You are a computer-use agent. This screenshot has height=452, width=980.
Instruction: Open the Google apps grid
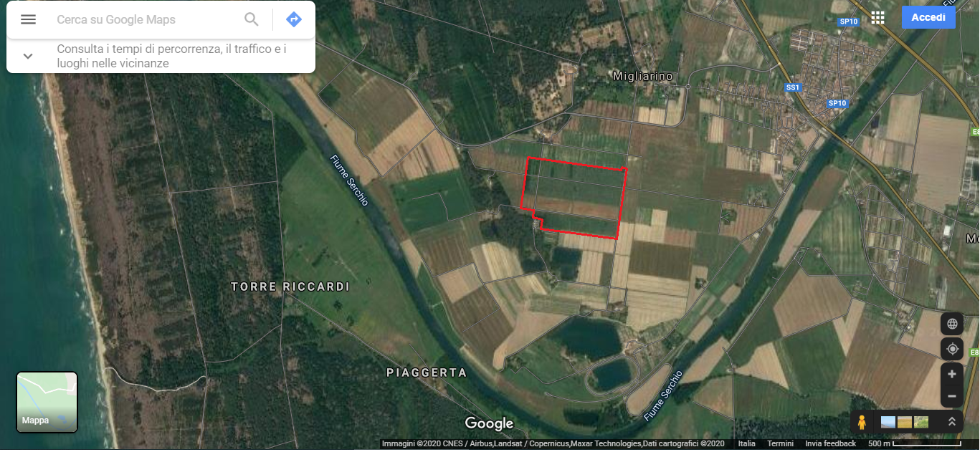coord(877,18)
